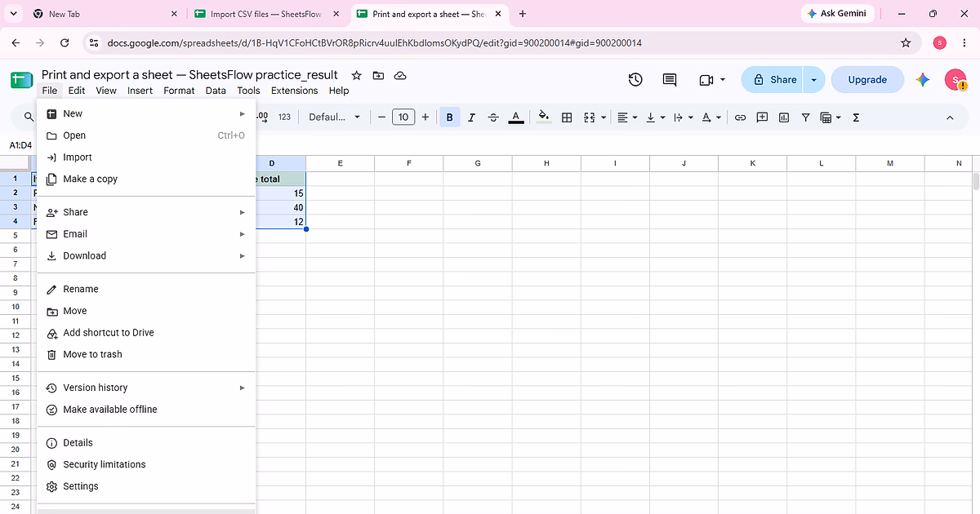Collapse toolbar with chevron up

coord(950,117)
